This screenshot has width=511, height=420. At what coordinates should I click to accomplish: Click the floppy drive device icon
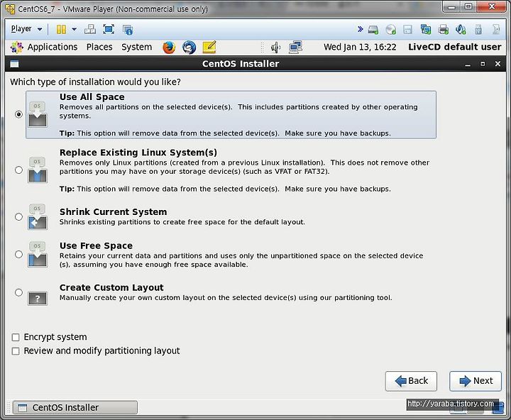click(407, 30)
